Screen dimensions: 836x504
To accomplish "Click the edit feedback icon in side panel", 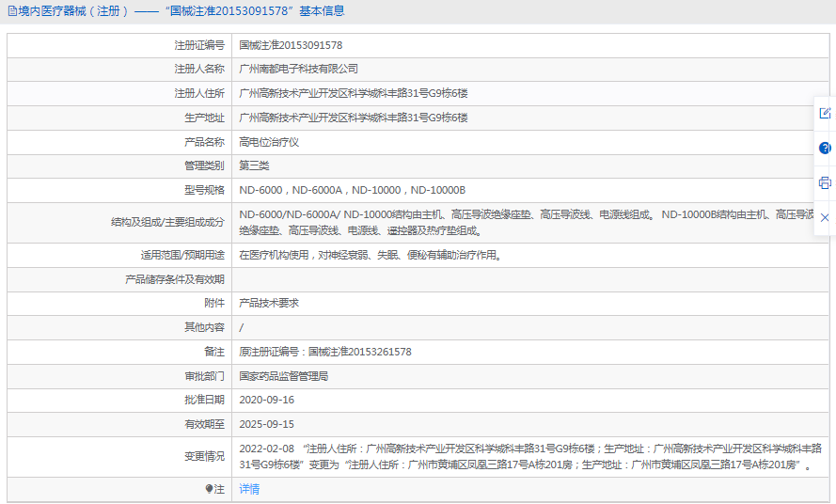I will [x=825, y=113].
